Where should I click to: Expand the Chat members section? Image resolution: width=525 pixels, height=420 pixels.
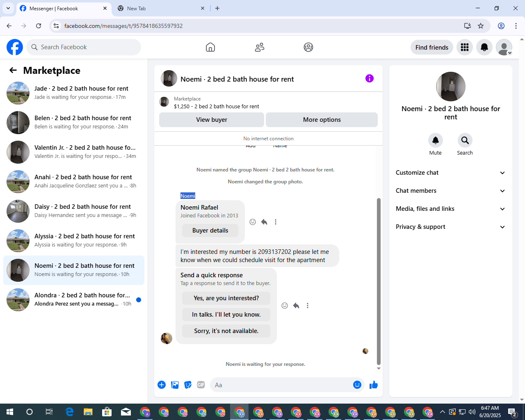(451, 191)
